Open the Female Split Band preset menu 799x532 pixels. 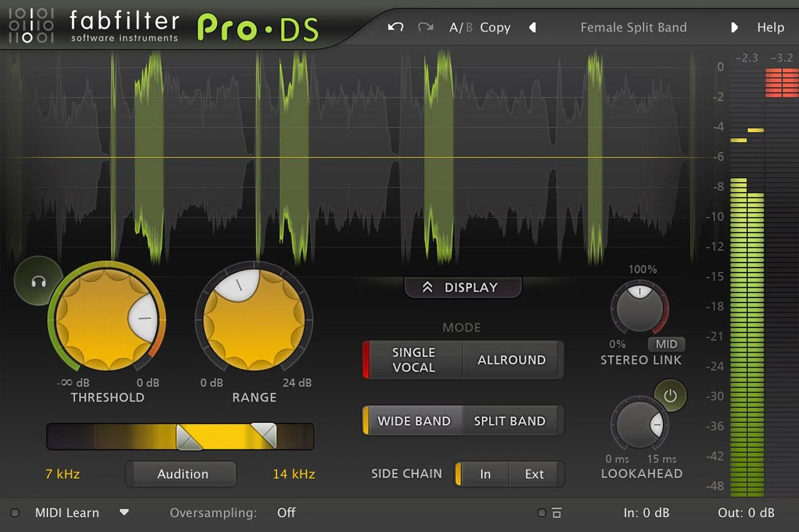click(x=634, y=27)
